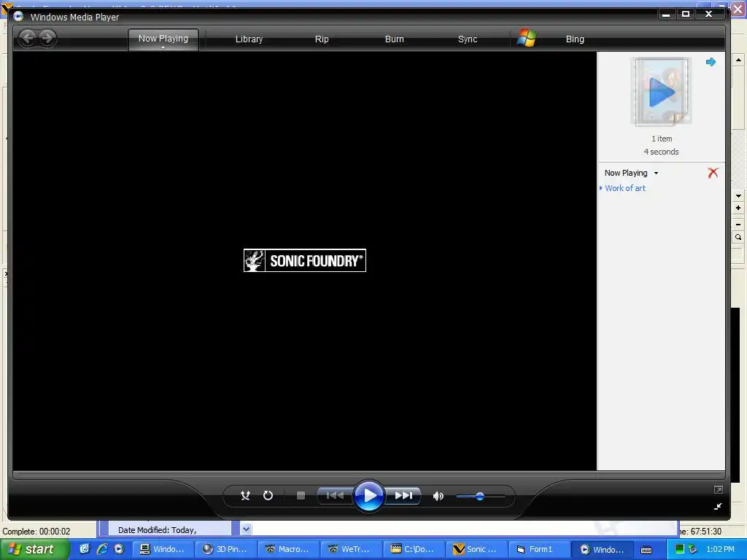
Task: Click the Stop playback button
Action: coord(301,496)
